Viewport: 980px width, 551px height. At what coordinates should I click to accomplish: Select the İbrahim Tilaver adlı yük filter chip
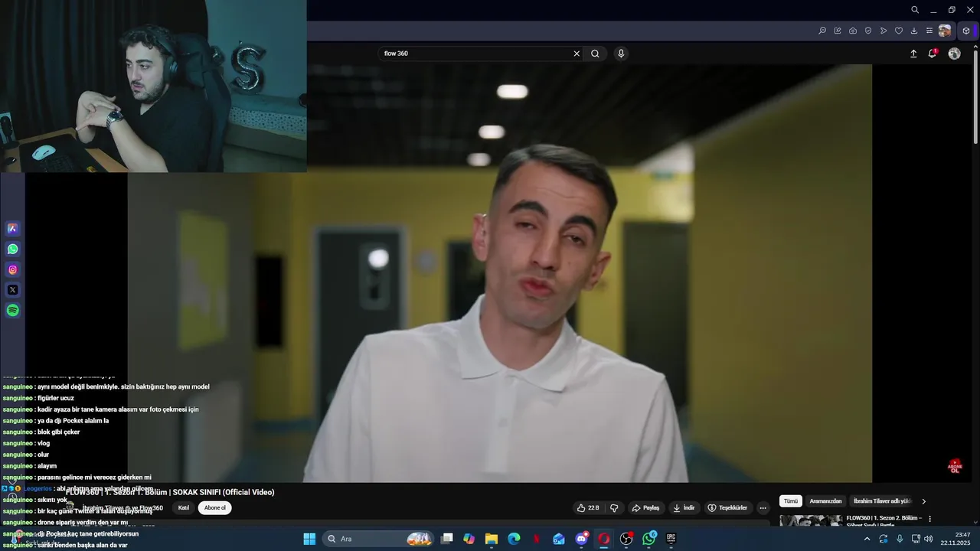coord(882,501)
